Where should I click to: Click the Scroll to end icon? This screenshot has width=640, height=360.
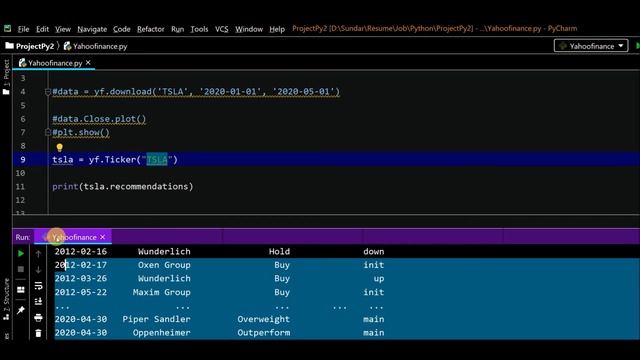tap(38, 302)
